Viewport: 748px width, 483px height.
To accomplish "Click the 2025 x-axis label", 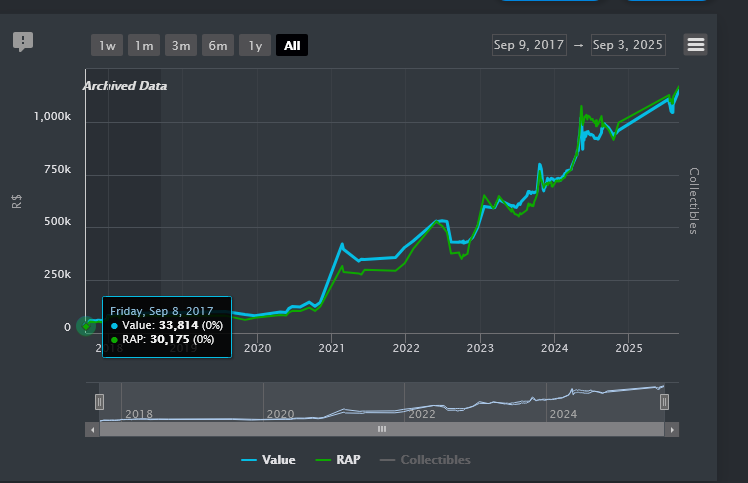I will (x=629, y=348).
